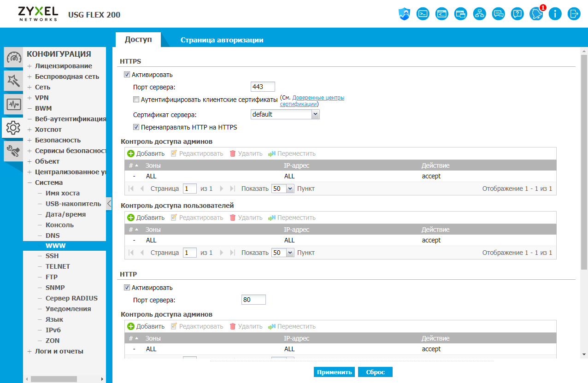
Task: Focus the Страница number field in HTTPS admin table
Action: (x=190, y=189)
